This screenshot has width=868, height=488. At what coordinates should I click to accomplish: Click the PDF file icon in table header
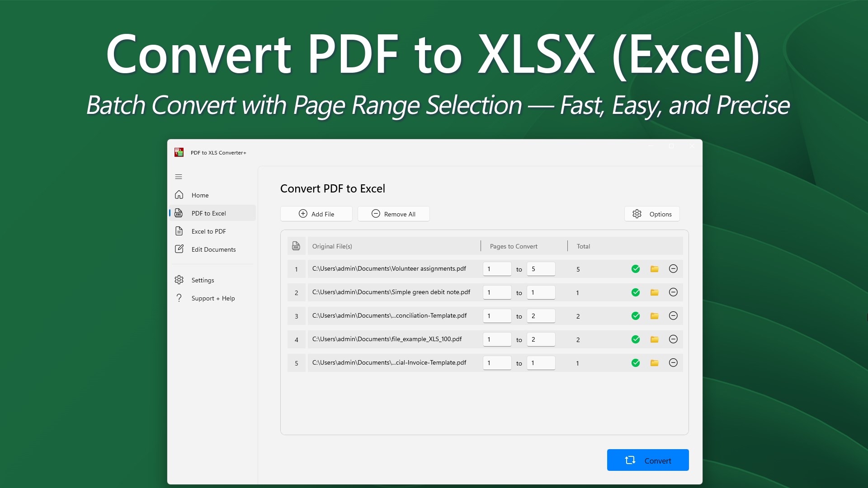[296, 246]
